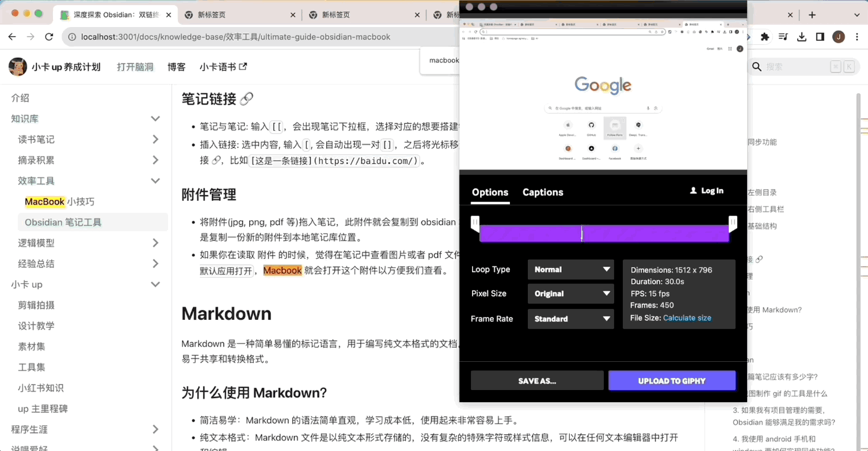This screenshot has height=451, width=868.
Task: Reload the page with the refresh icon
Action: [x=50, y=37]
